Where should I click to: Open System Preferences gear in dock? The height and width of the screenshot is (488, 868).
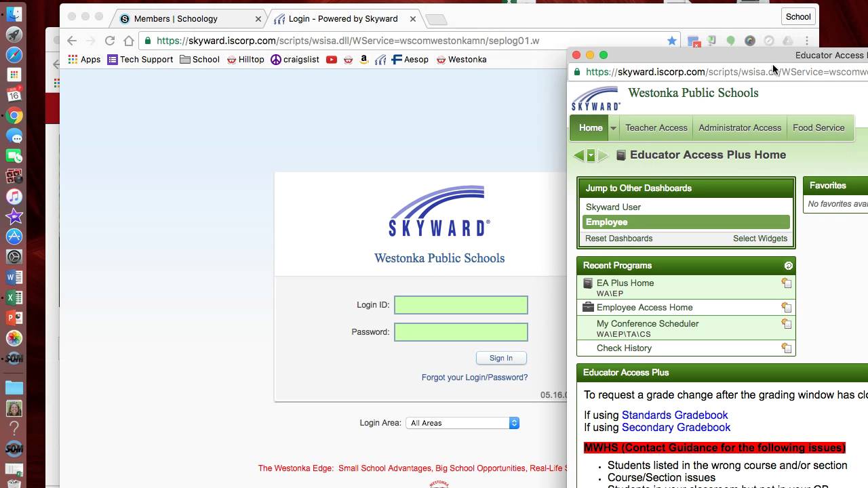[14, 257]
